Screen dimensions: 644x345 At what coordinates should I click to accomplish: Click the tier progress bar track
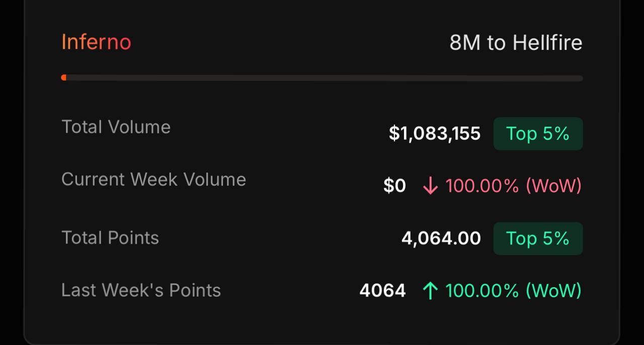click(322, 78)
